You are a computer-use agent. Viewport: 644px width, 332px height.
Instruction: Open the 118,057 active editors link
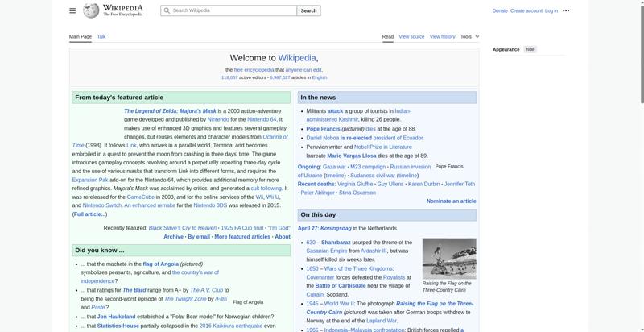coord(229,77)
